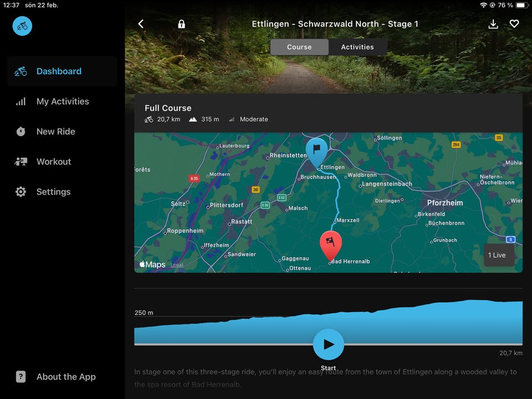
Task: Open the Dashboard section
Action: (62, 71)
